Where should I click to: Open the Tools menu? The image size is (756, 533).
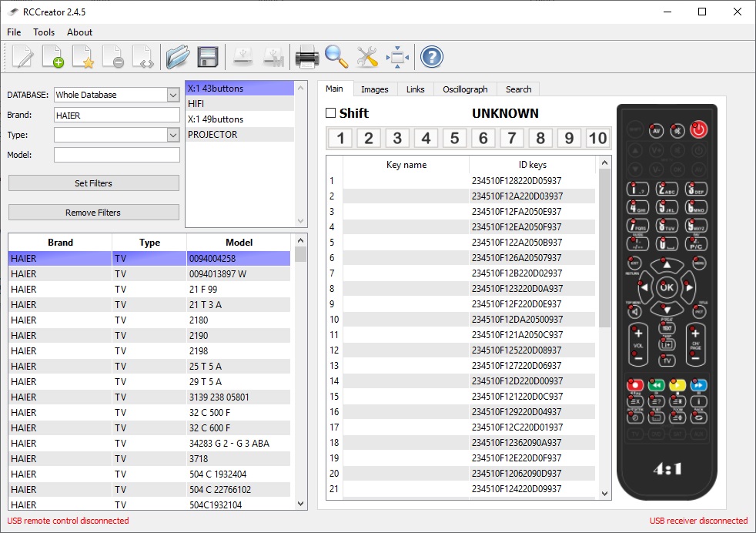[x=43, y=32]
